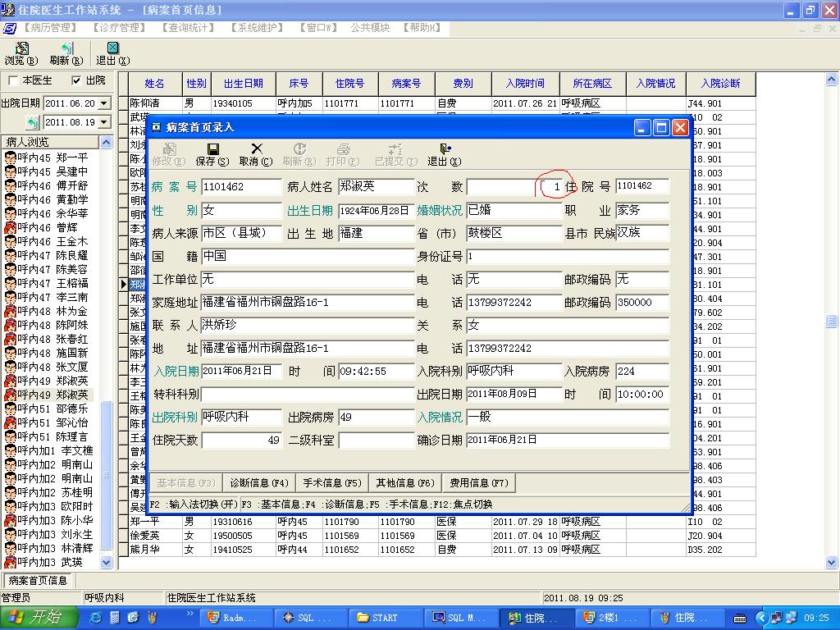Click table cell 陈仰清 in first row
840x630 pixels.
point(155,103)
